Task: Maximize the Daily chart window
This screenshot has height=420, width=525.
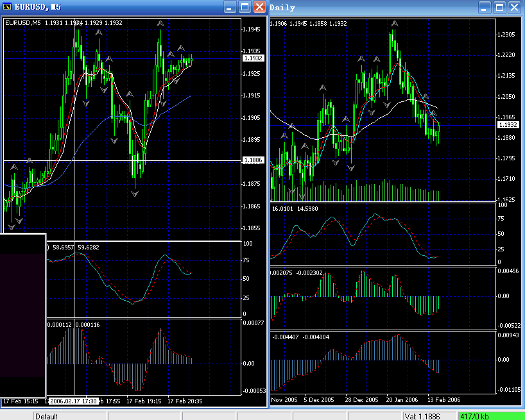Action: [499, 7]
